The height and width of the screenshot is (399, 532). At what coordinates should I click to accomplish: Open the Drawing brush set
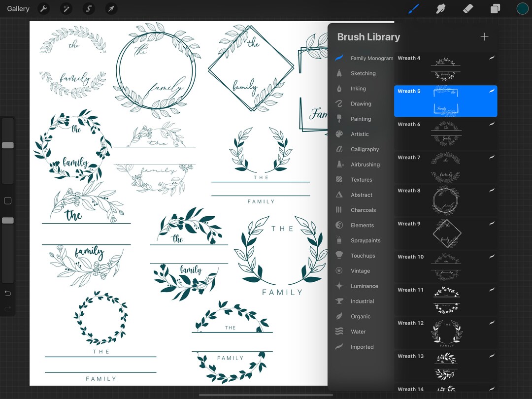click(364, 104)
